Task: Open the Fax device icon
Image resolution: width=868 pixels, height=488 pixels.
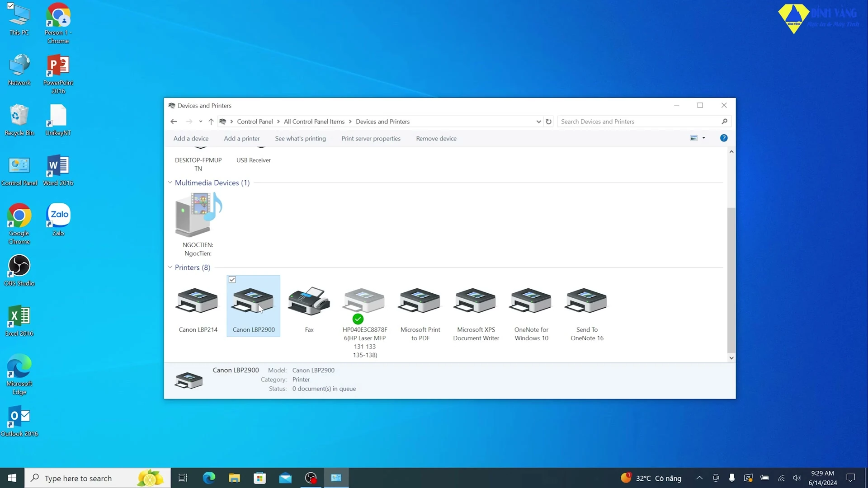Action: pyautogui.click(x=309, y=301)
